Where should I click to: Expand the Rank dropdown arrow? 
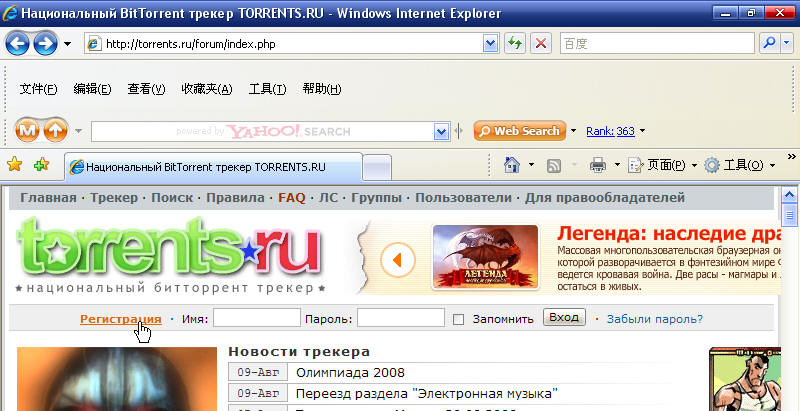(642, 131)
